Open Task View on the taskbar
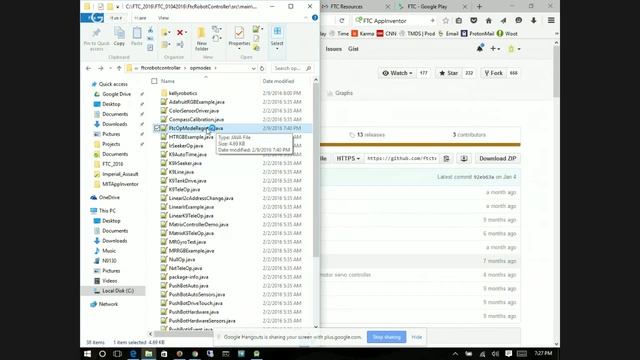The width and height of the screenshot is (640, 360). (118, 353)
